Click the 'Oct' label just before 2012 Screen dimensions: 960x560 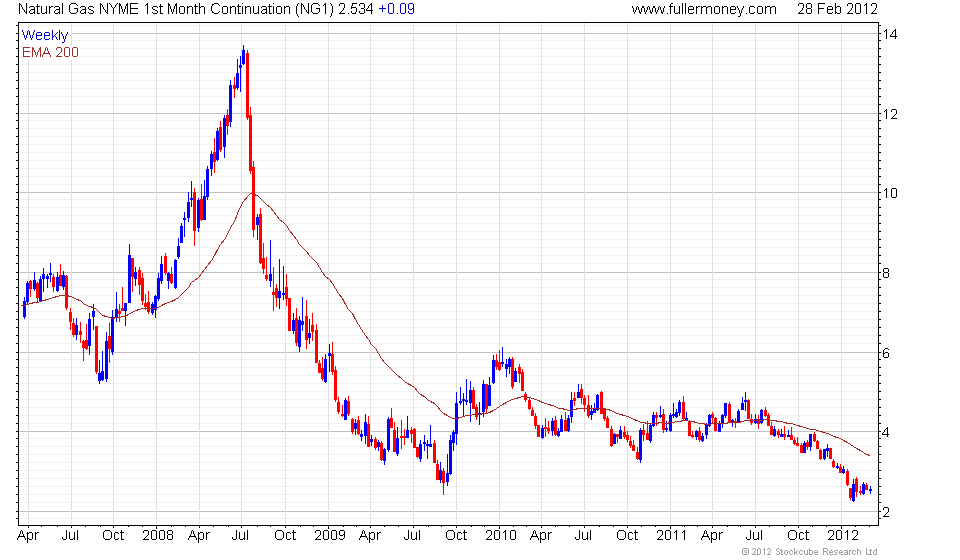point(798,536)
